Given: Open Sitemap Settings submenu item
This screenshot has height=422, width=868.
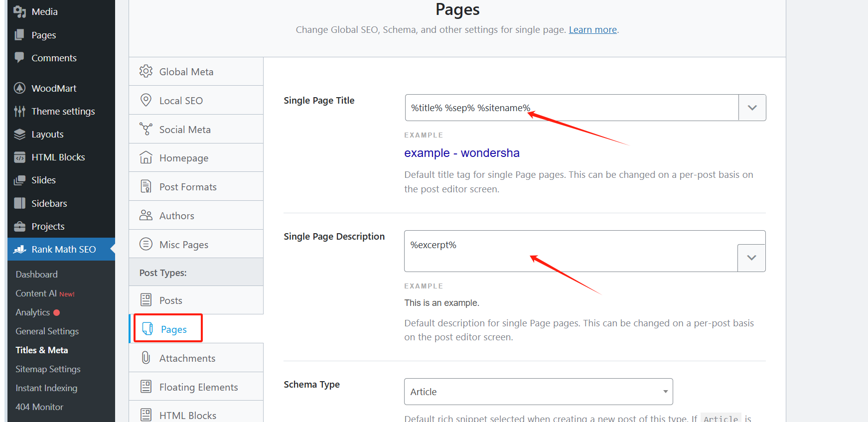Looking at the screenshot, I should [x=48, y=369].
